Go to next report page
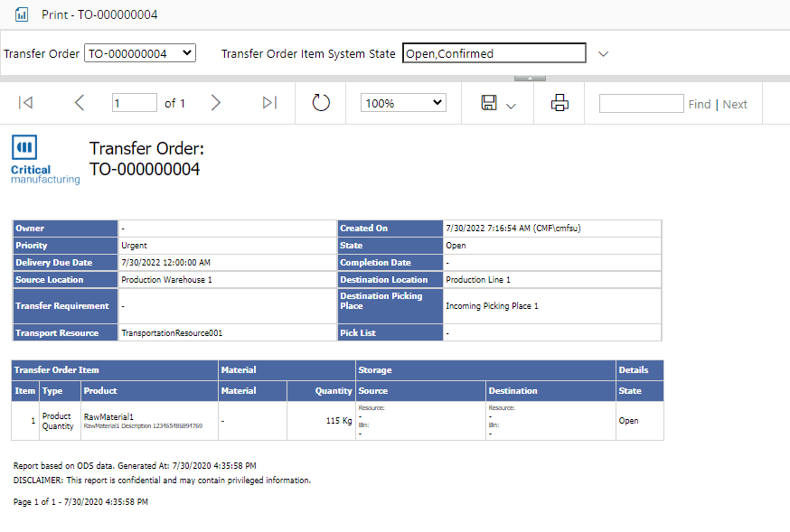The height and width of the screenshot is (532, 790). [215, 103]
